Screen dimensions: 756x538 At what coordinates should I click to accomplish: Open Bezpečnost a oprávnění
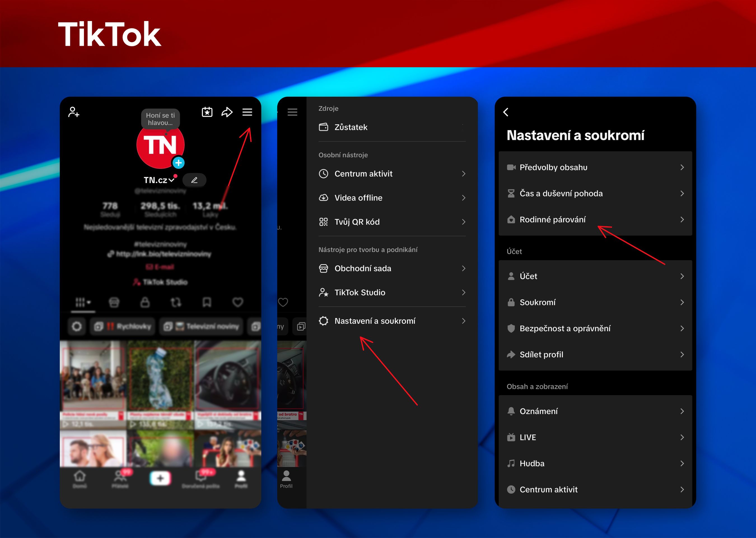pyautogui.click(x=595, y=329)
